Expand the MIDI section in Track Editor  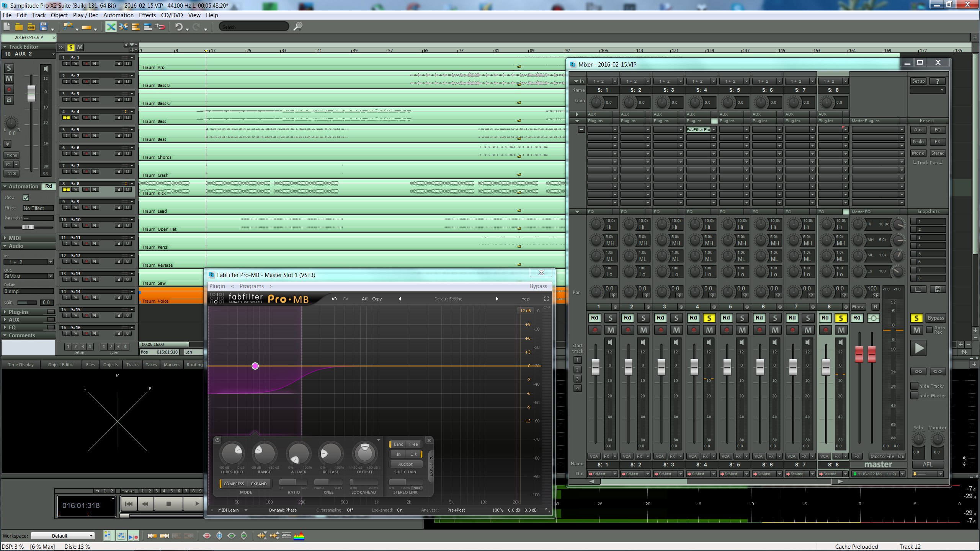[15, 238]
